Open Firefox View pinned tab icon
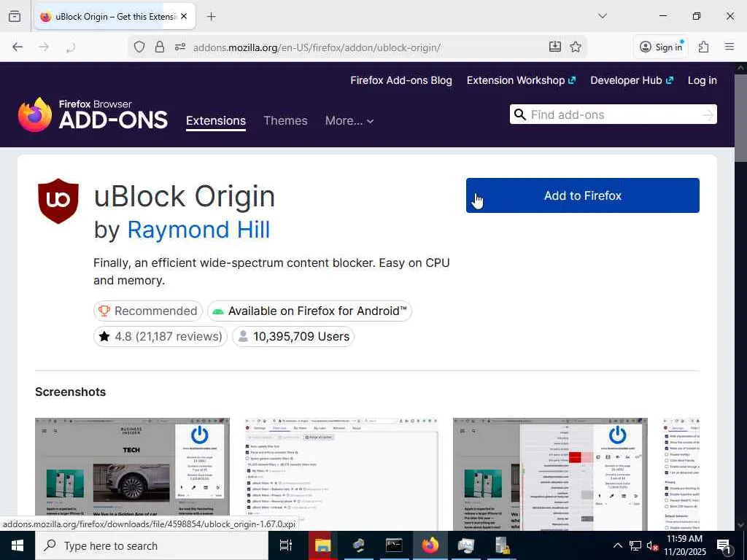This screenshot has height=560, width=747. 15,16
